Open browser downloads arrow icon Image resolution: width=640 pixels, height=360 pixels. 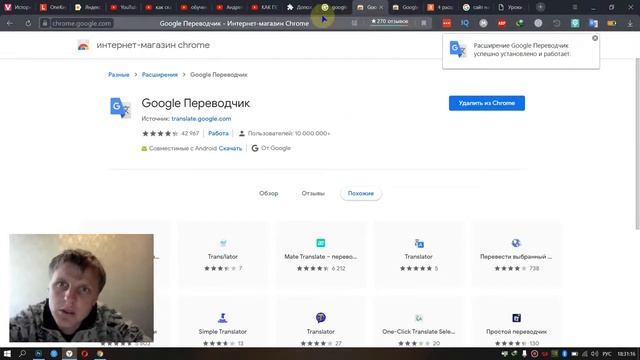630,23
